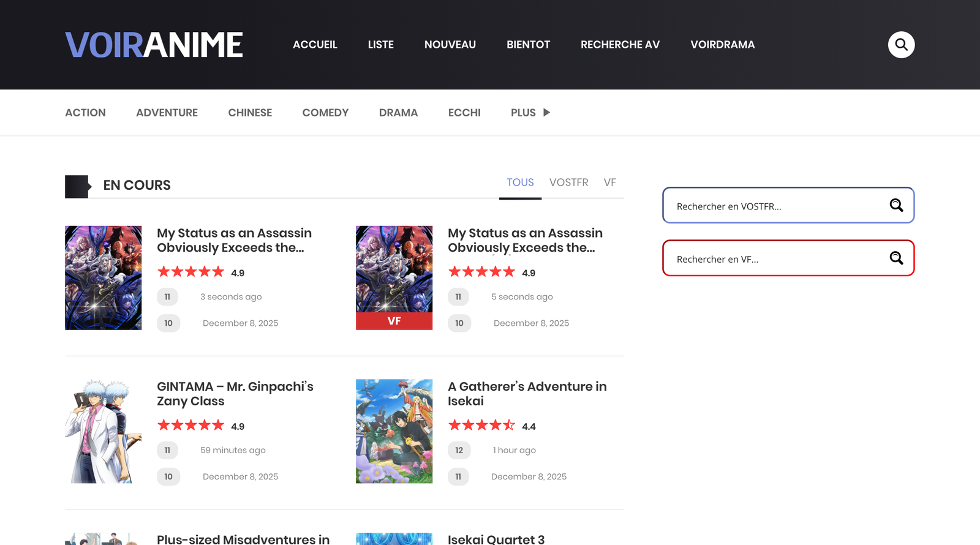Open the BIENTOT menu item

528,45
